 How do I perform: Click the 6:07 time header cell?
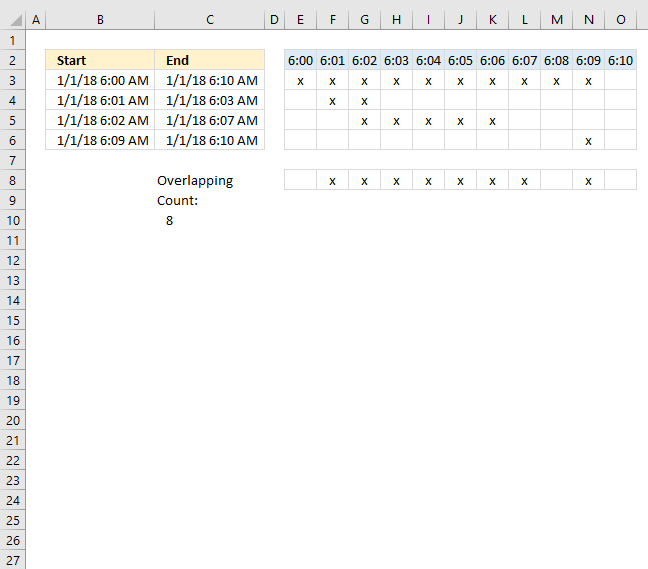point(524,60)
